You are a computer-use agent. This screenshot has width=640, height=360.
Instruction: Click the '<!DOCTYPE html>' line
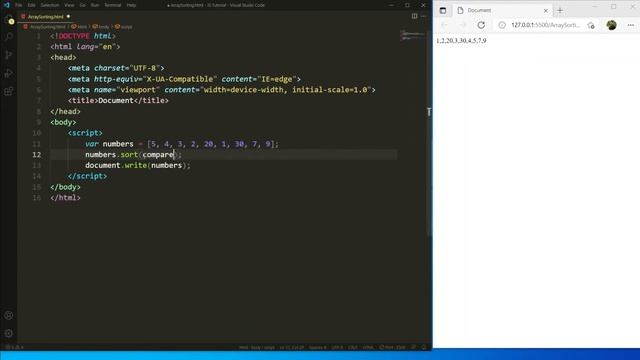(x=83, y=36)
